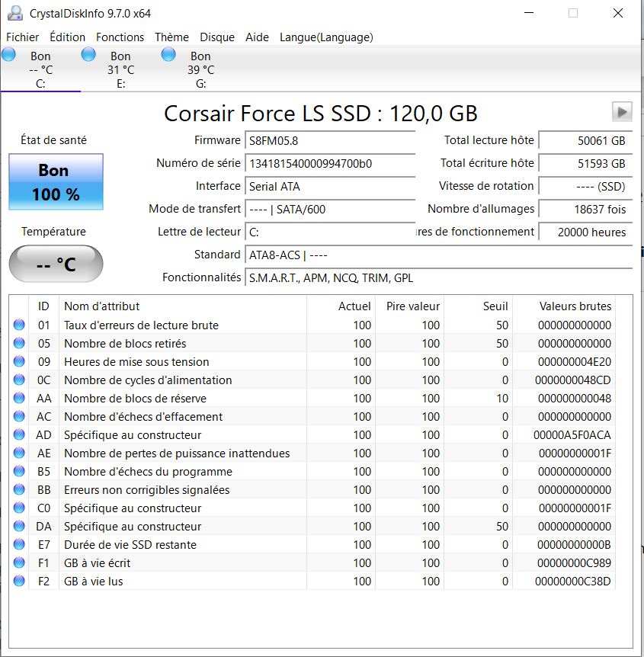Select row Nombre de cycles d'alimentation
The height and width of the screenshot is (657, 644).
click(x=312, y=380)
